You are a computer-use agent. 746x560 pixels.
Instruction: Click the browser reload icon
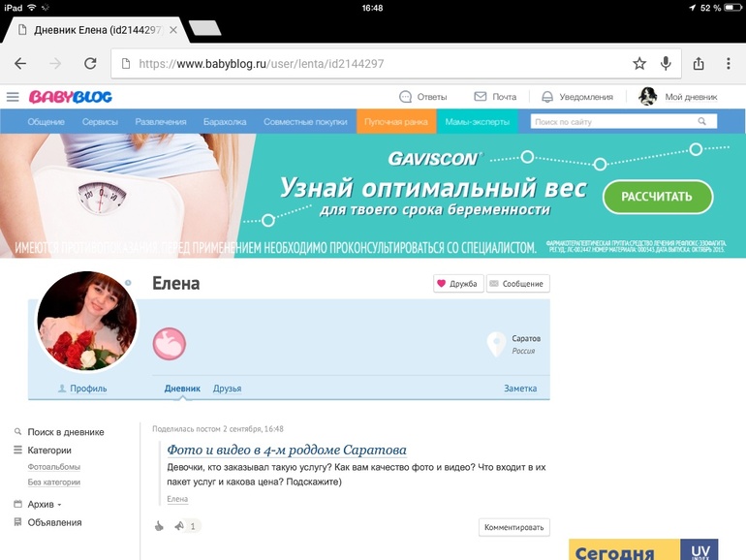pyautogui.click(x=90, y=64)
